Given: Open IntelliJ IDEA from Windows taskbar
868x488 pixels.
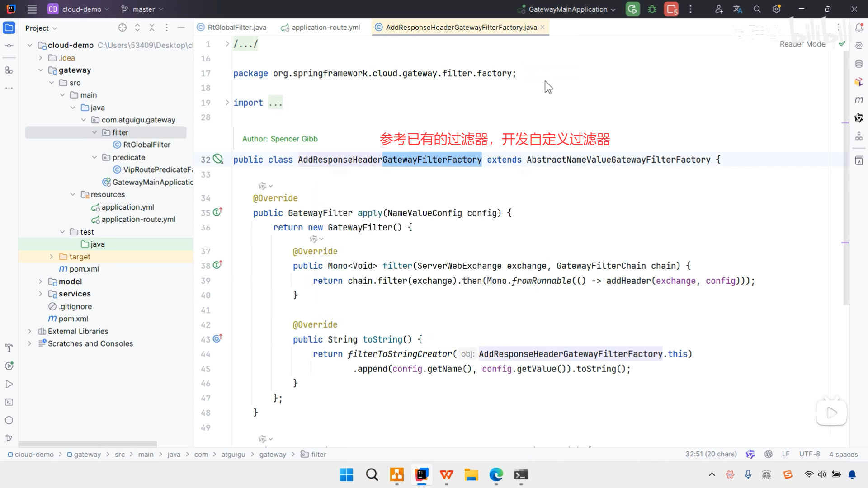Looking at the screenshot, I should click(x=421, y=475).
